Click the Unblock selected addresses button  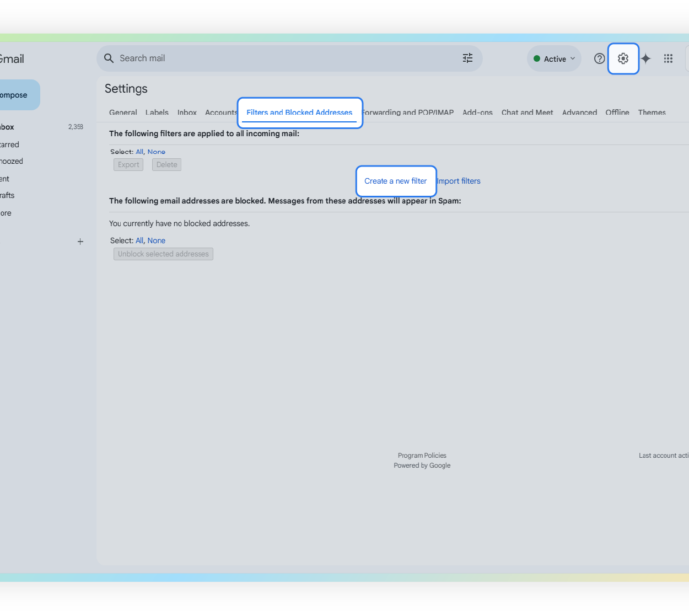click(x=163, y=254)
